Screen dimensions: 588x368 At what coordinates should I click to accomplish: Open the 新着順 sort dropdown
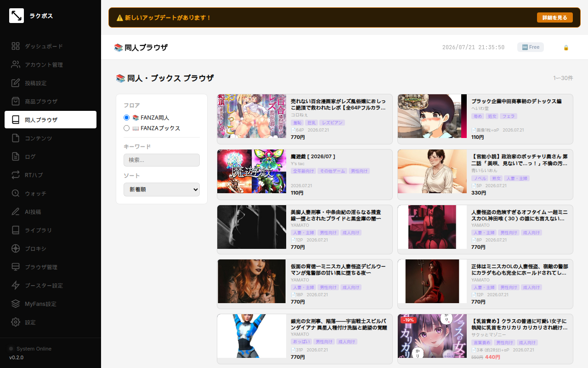[x=162, y=189]
